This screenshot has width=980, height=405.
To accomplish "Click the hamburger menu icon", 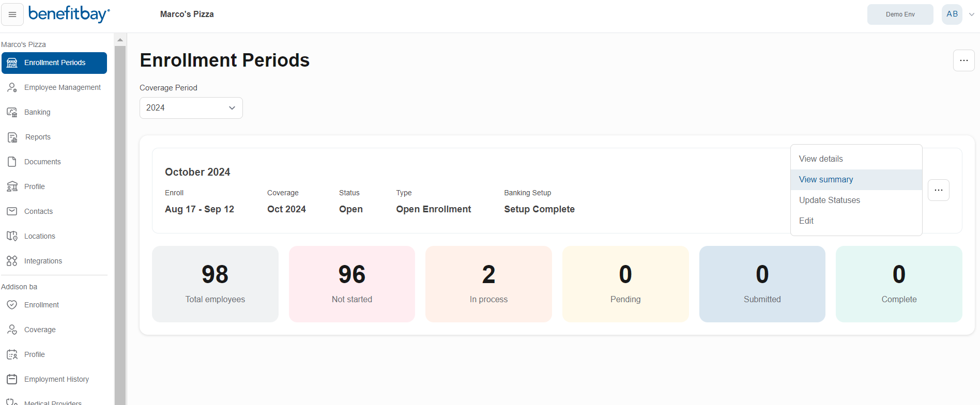I will tap(12, 14).
